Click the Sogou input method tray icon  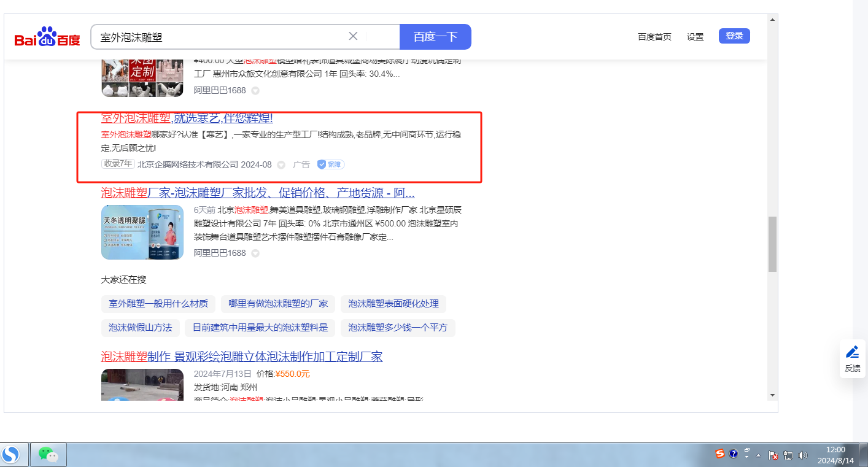pos(720,454)
